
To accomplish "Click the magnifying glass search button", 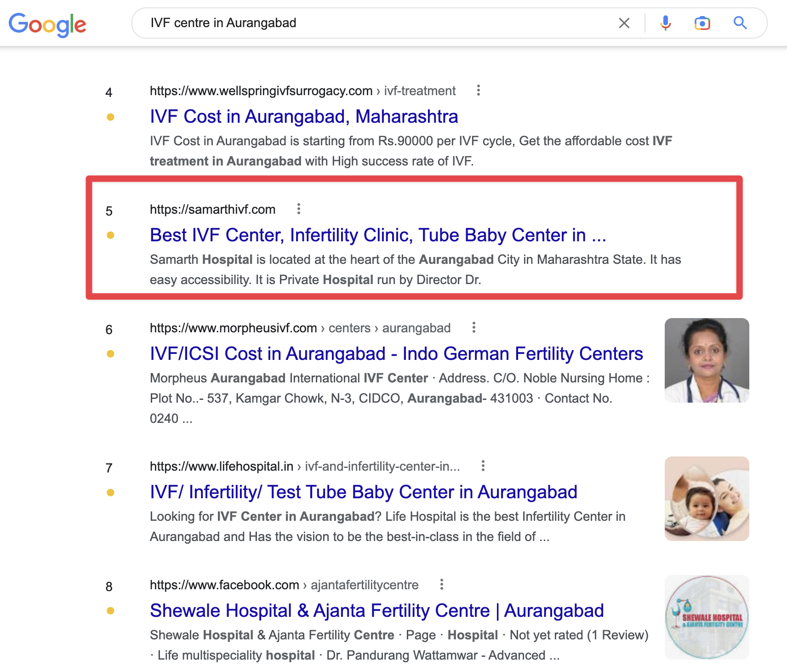I will (x=740, y=23).
